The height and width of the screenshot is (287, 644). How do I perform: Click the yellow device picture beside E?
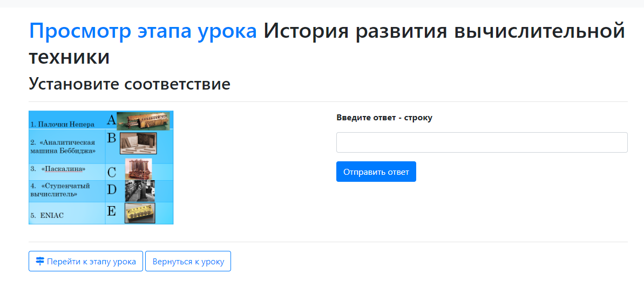pyautogui.click(x=140, y=214)
